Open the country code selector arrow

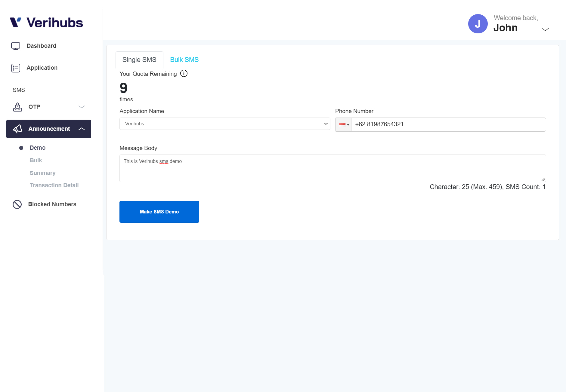pos(348,125)
